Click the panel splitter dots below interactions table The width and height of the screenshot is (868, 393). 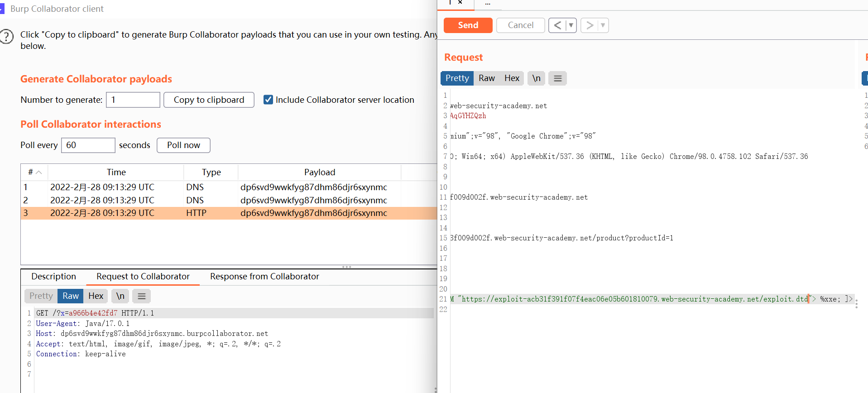pyautogui.click(x=347, y=267)
